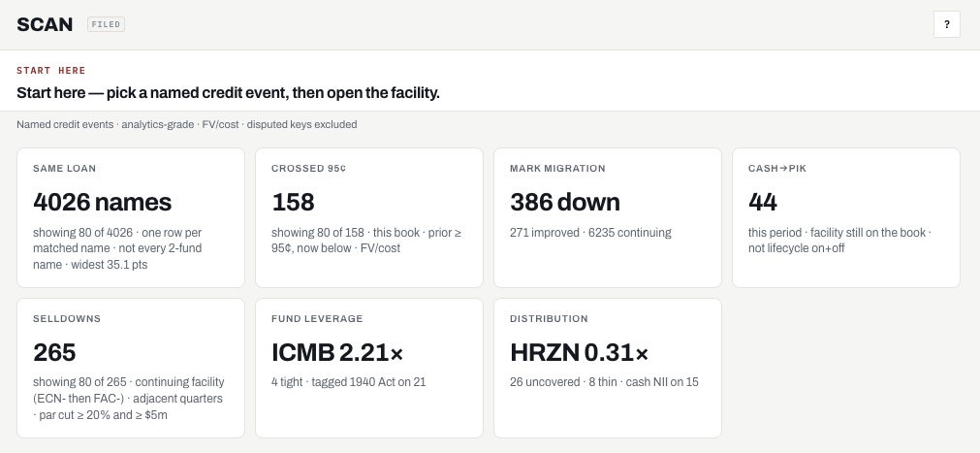Image resolution: width=980 pixels, height=453 pixels.
Task: Open the Distribution card
Action: [x=608, y=368]
